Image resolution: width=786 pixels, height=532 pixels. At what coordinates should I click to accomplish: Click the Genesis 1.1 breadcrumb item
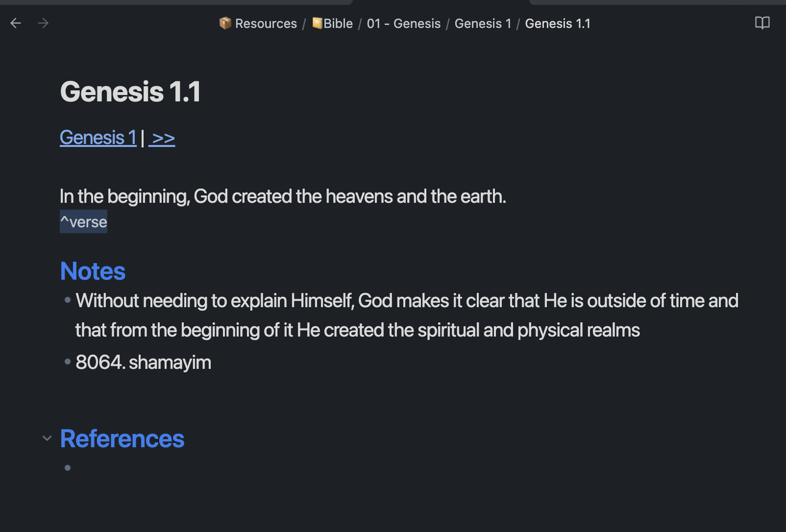[558, 23]
